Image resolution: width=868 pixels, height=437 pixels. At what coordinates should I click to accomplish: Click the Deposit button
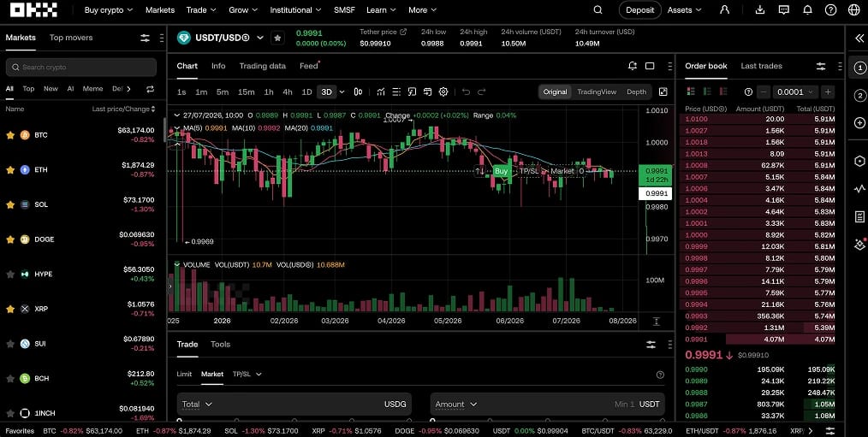pos(639,10)
